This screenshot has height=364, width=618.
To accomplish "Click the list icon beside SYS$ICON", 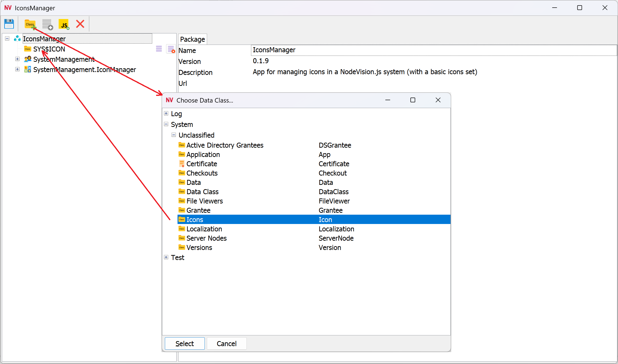I will (x=159, y=49).
